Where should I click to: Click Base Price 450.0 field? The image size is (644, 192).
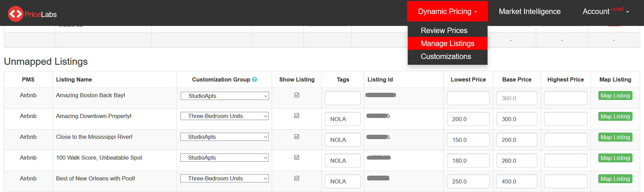click(517, 181)
